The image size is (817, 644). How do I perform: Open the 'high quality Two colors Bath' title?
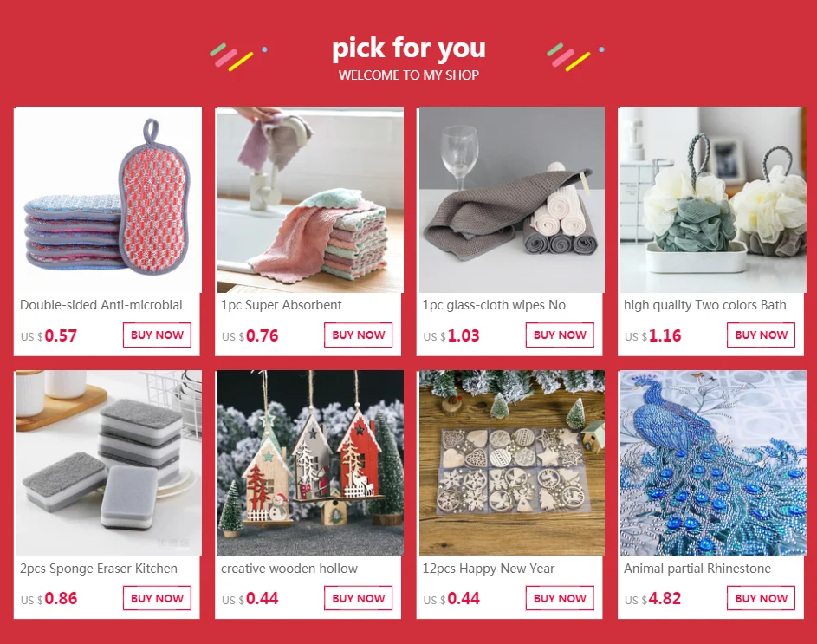coord(705,305)
